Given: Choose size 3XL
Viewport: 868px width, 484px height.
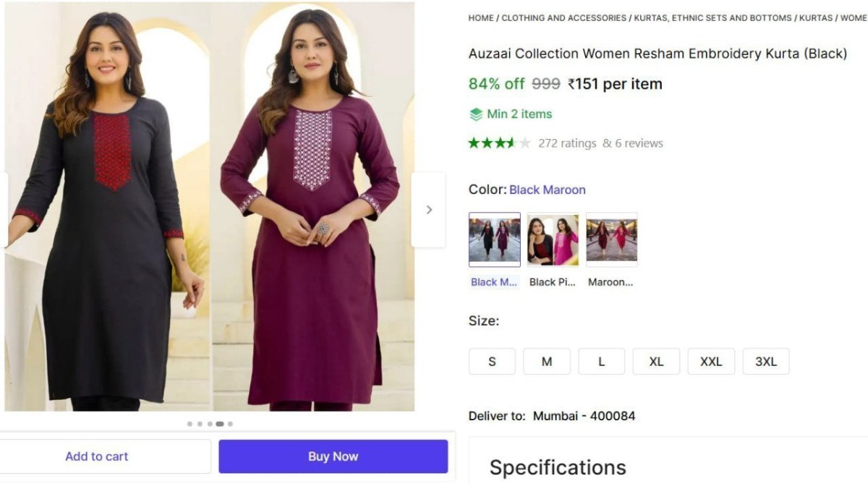Looking at the screenshot, I should (766, 361).
